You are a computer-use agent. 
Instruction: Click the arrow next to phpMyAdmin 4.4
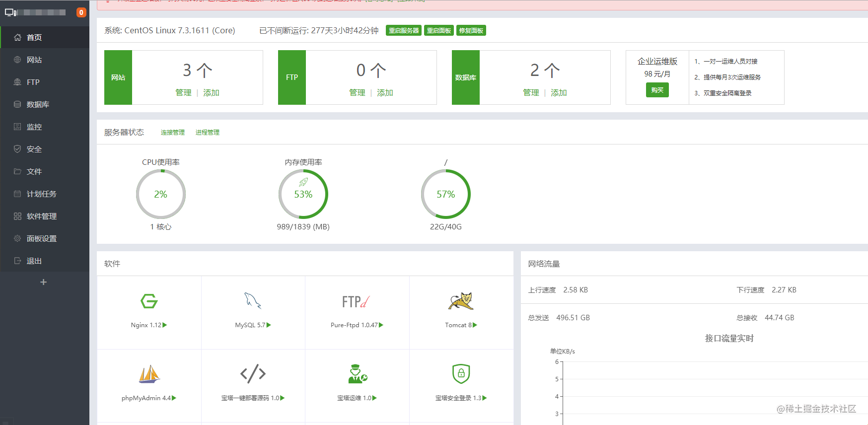[174, 398]
